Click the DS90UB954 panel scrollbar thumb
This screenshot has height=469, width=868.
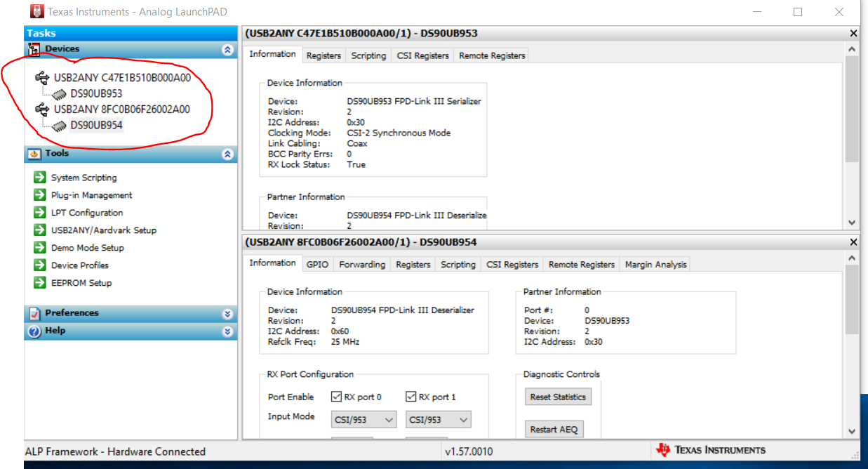point(852,300)
